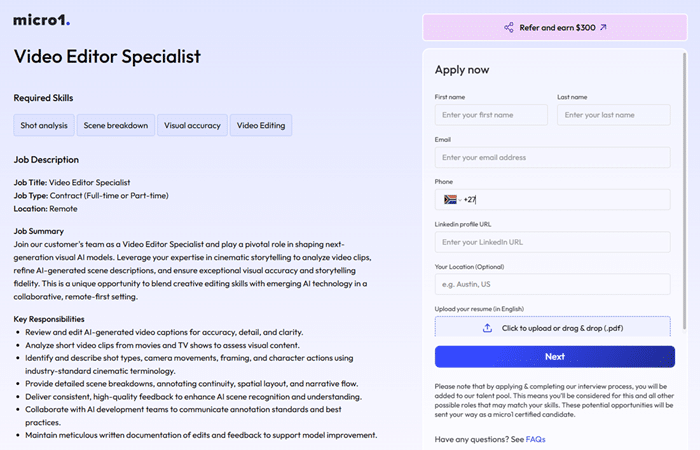
Task: Click the upload icon in the resume box
Action: tap(487, 328)
